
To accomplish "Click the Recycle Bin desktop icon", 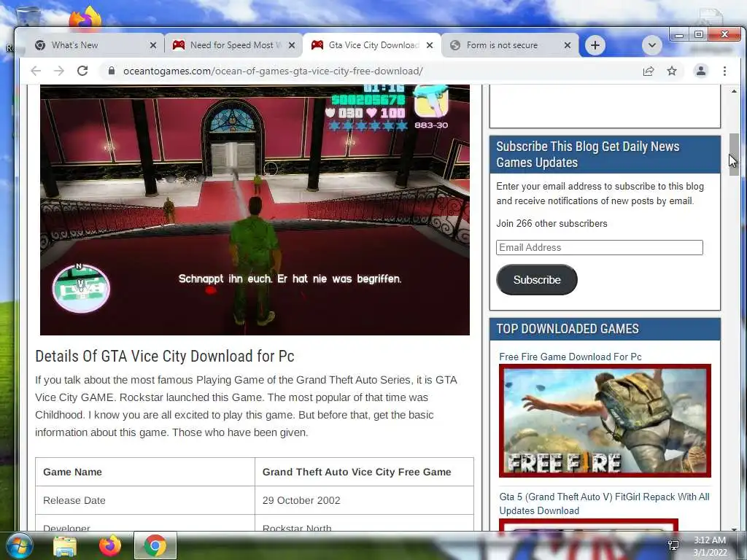I will [28, 16].
